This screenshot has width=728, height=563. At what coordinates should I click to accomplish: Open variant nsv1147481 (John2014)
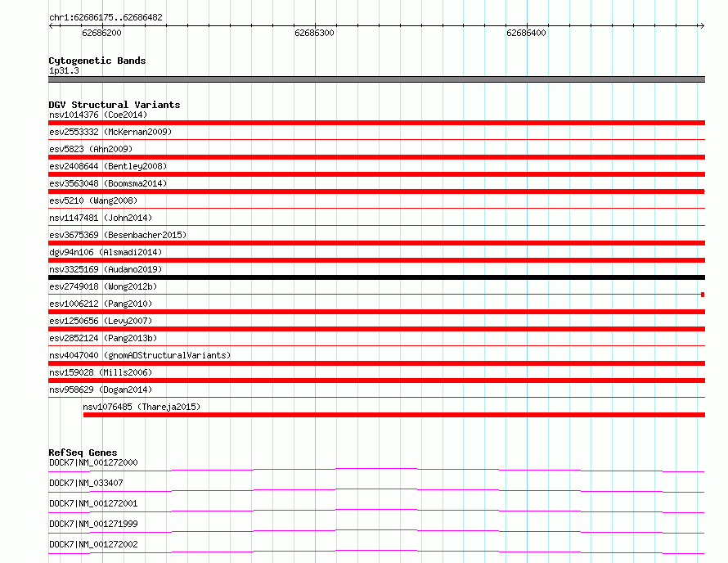101,218
